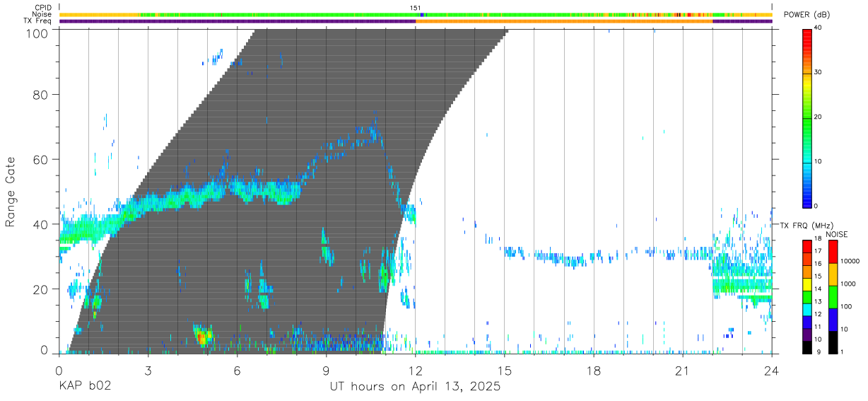This screenshot has width=868, height=401.
Task: Click the cyan segment of TX FRQ color bar
Action: 807,308
